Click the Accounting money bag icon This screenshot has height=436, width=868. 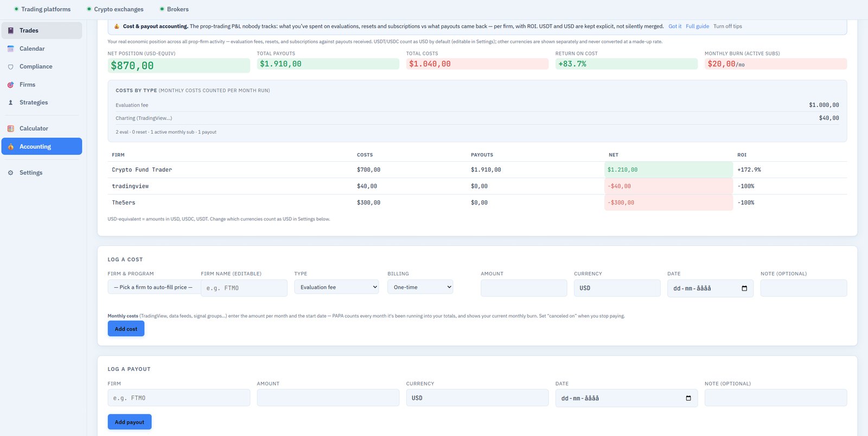pos(10,147)
